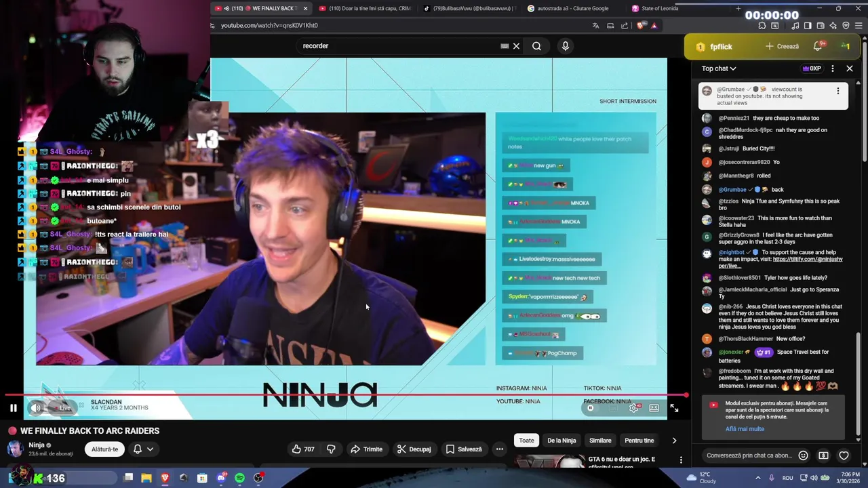Open the GTA 6 recommended video thumbnail
This screenshot has width=868, height=488.
click(x=549, y=462)
